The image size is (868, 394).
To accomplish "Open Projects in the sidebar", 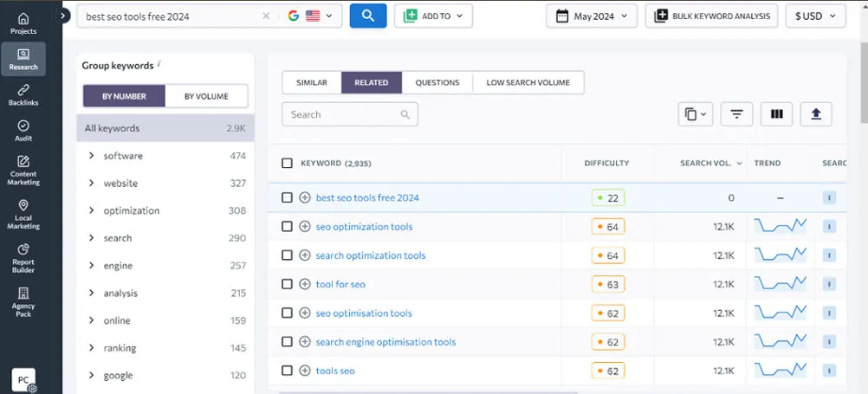I will tap(23, 23).
